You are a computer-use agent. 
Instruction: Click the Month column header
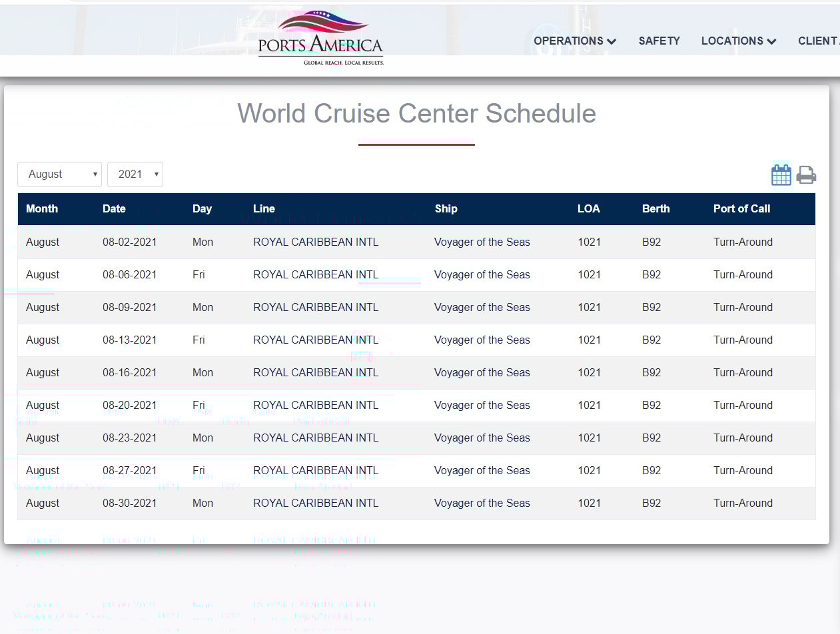click(x=42, y=208)
